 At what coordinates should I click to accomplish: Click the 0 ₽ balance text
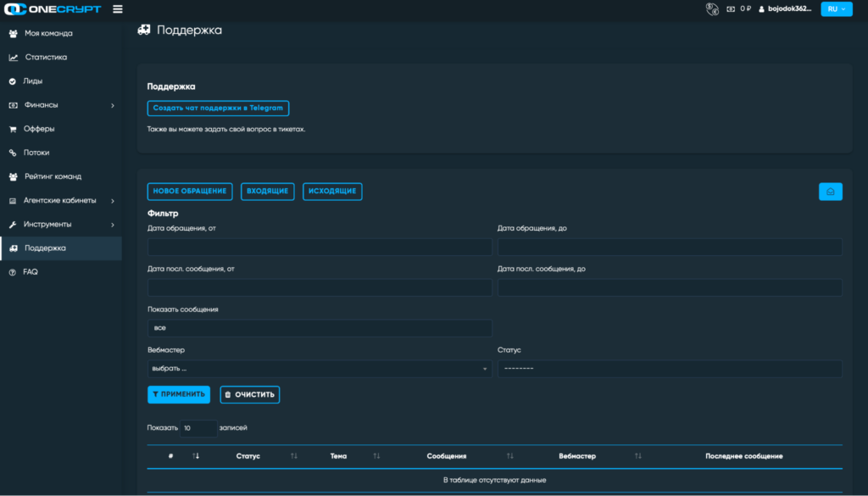(746, 8)
